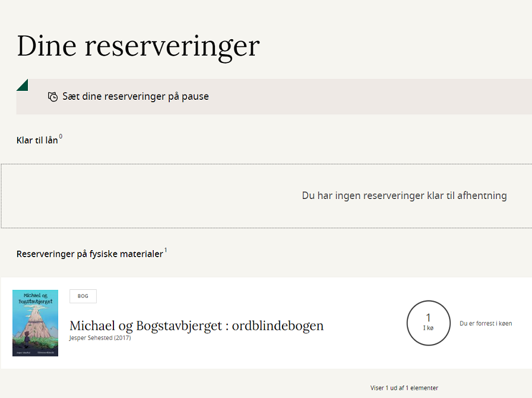Pause your reservations via 'Sæt dine reserveringer på pause'
This screenshot has height=398, width=532.
point(136,96)
